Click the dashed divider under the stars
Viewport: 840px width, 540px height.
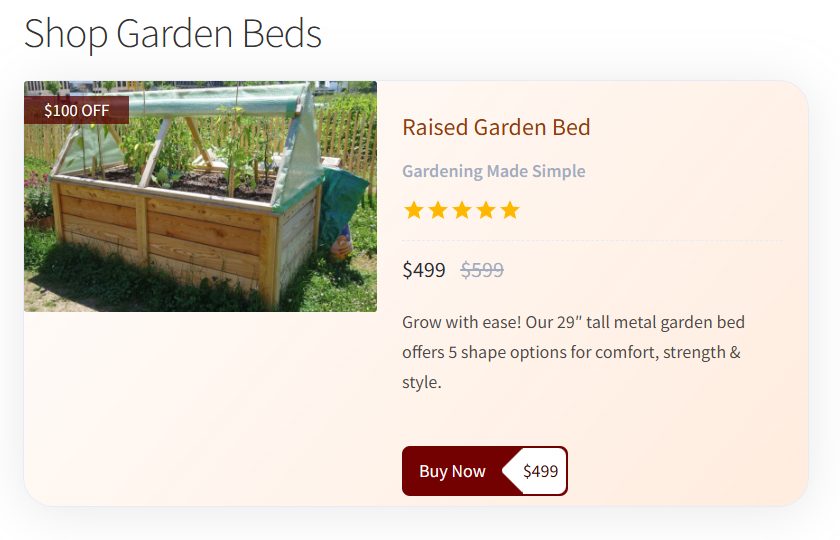coord(592,241)
